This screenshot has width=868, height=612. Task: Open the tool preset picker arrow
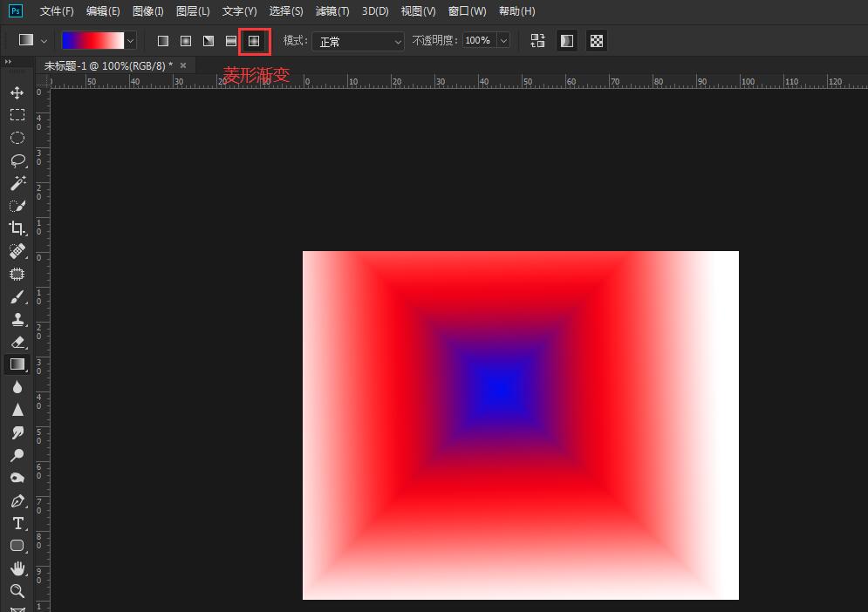[x=44, y=41]
